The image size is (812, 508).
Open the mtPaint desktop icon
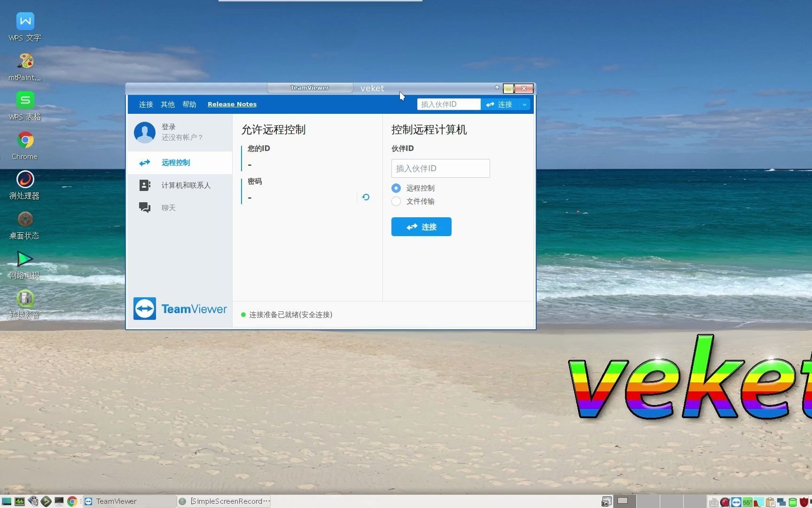click(25, 67)
